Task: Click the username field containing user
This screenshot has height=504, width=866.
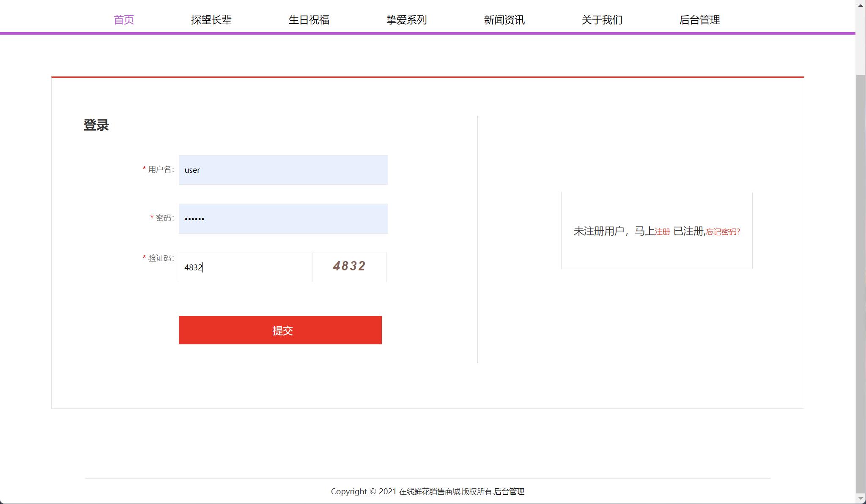Action: point(283,170)
